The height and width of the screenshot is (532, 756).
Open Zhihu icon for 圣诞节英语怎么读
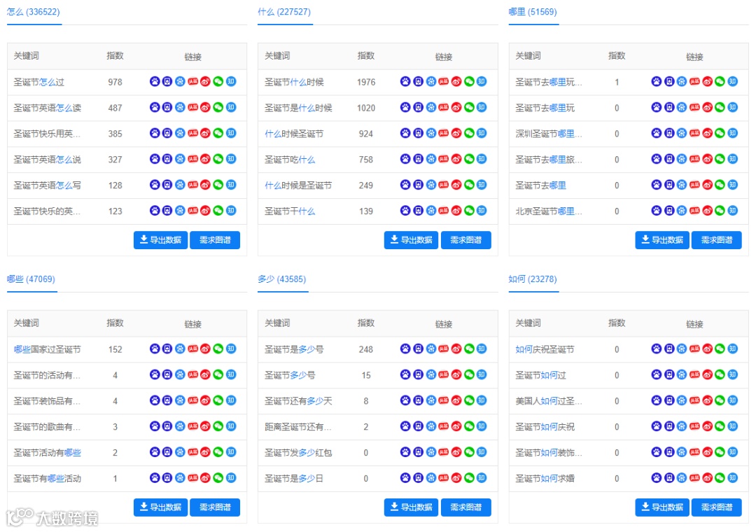click(x=232, y=107)
